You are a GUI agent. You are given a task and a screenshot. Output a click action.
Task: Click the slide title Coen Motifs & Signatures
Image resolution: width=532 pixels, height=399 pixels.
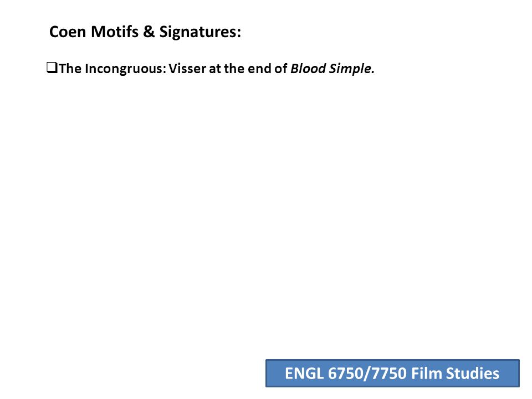(x=145, y=32)
